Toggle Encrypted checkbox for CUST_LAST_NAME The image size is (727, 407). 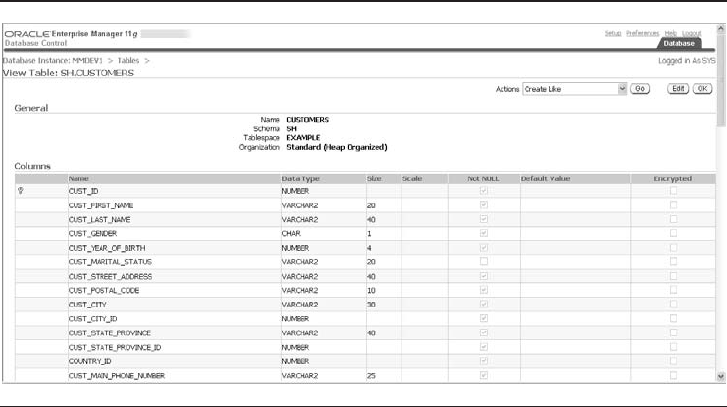[673, 219]
